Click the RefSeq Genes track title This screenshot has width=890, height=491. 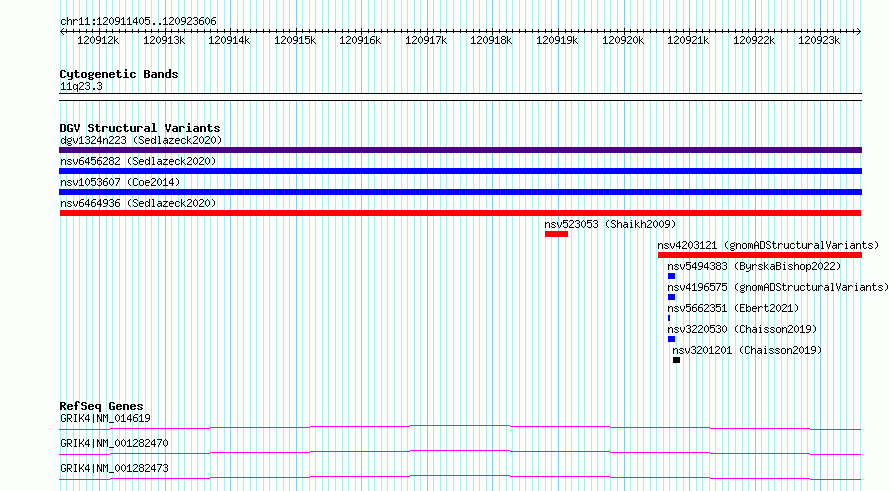click(101, 406)
